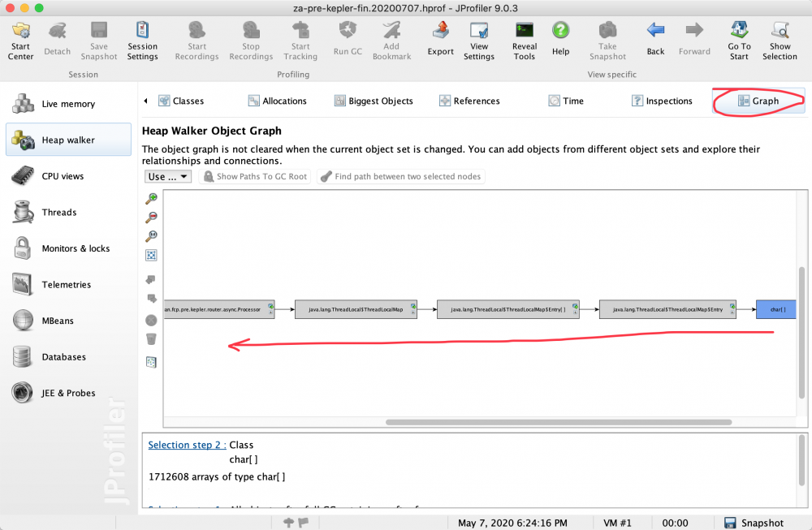Click Stop Recordings
Screen dimensions: 812x530
pyautogui.click(x=251, y=41)
